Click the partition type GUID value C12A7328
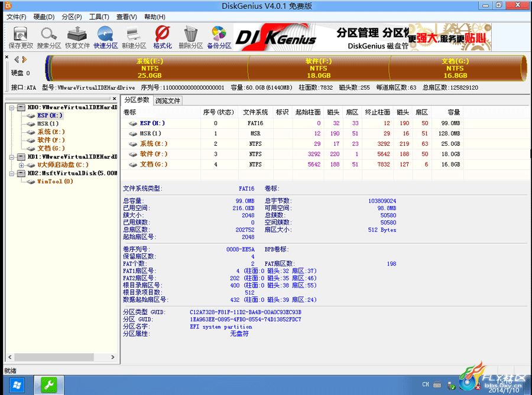The image size is (532, 395). [x=246, y=312]
